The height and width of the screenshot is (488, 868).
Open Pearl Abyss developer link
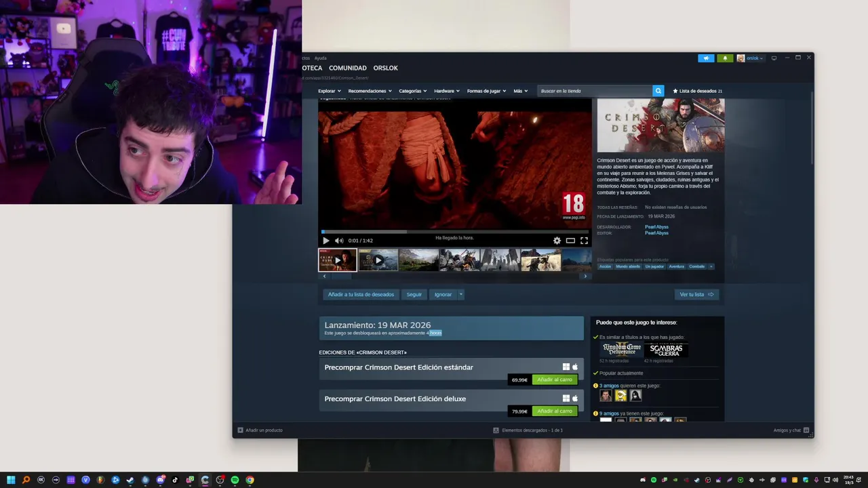point(656,227)
